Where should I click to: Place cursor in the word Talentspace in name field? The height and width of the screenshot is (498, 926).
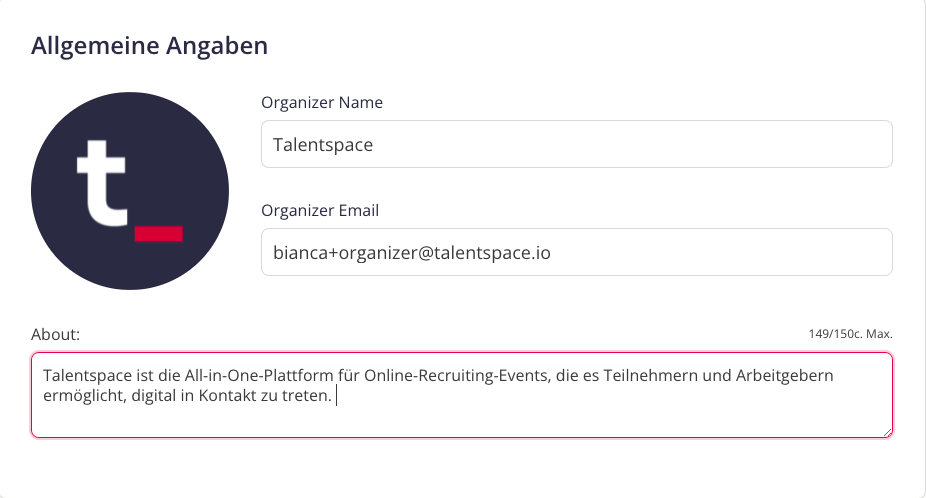point(322,145)
